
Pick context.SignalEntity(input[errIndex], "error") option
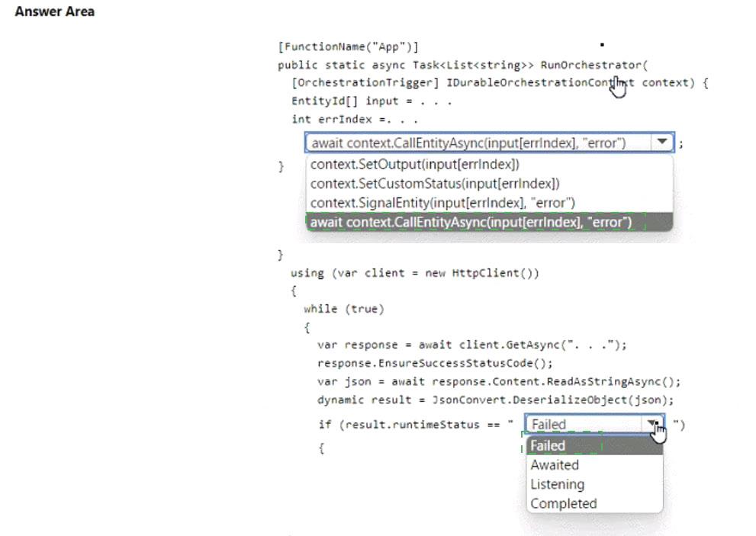(442, 202)
